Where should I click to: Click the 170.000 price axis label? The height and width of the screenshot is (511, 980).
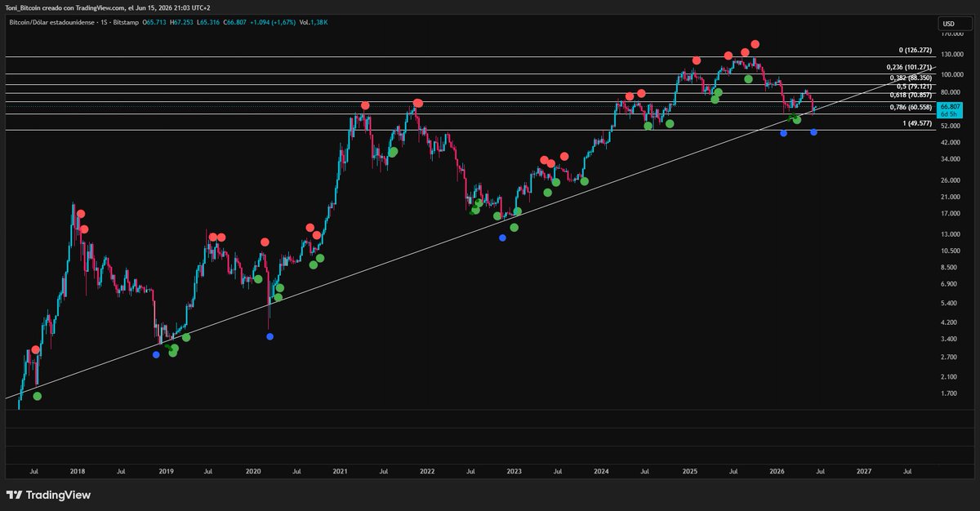[x=951, y=34]
